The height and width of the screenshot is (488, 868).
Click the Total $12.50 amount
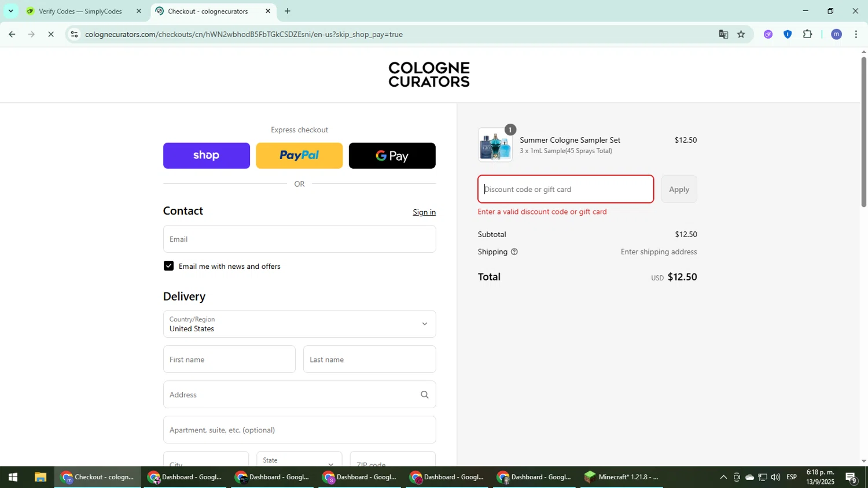[682, 277]
